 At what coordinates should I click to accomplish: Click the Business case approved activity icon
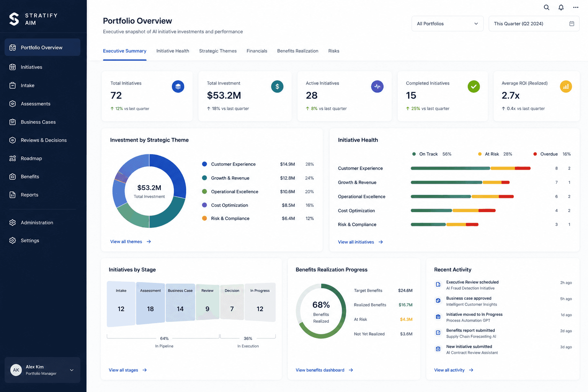(x=438, y=301)
